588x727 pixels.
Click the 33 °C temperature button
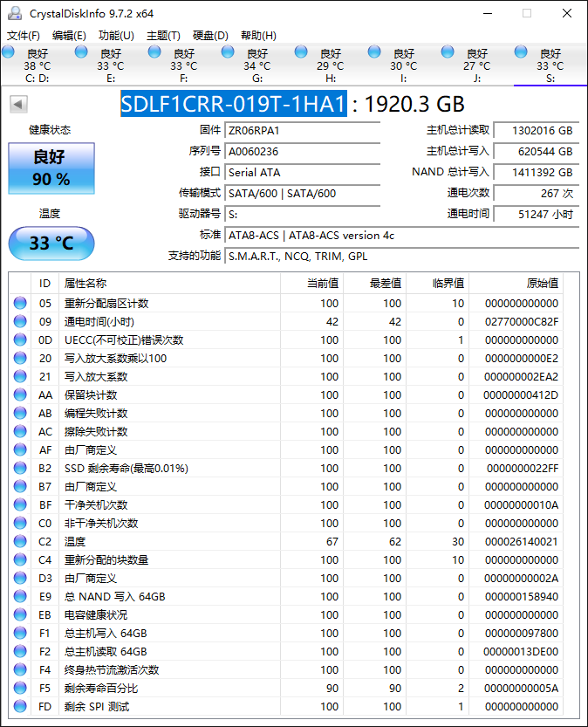point(51,243)
